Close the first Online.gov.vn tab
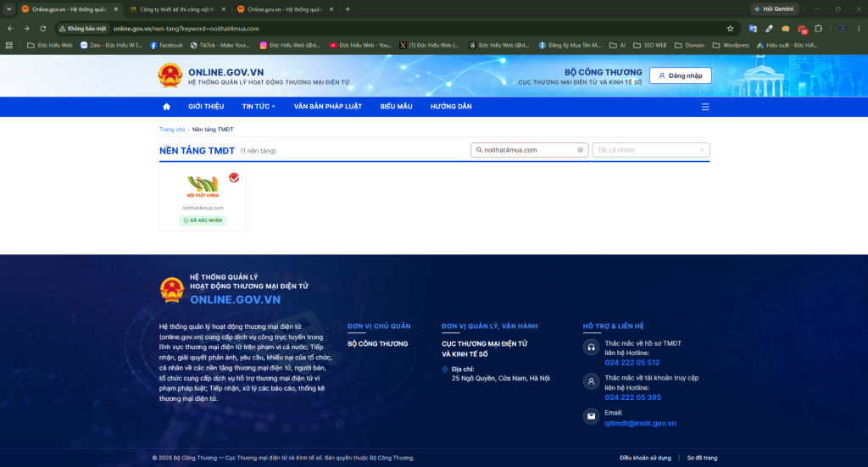 tap(115, 9)
